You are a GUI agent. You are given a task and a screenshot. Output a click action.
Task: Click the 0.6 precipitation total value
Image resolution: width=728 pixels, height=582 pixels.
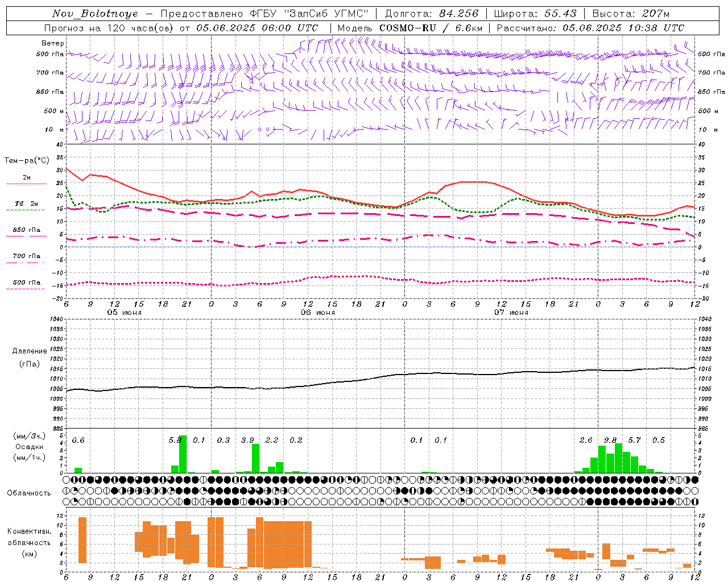(x=78, y=440)
